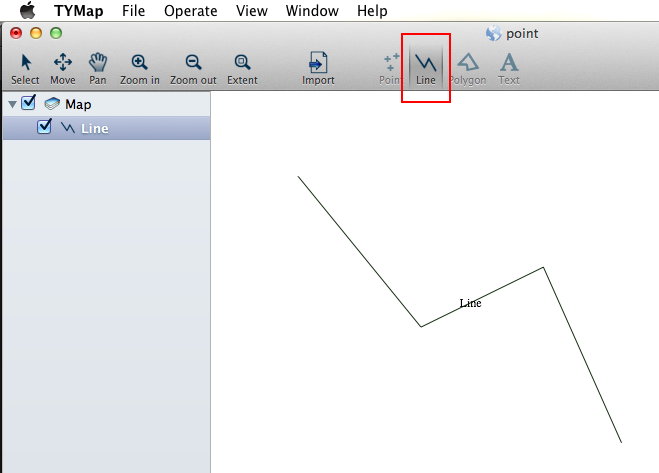
Task: Activate the Move tool
Action: pos(63,69)
